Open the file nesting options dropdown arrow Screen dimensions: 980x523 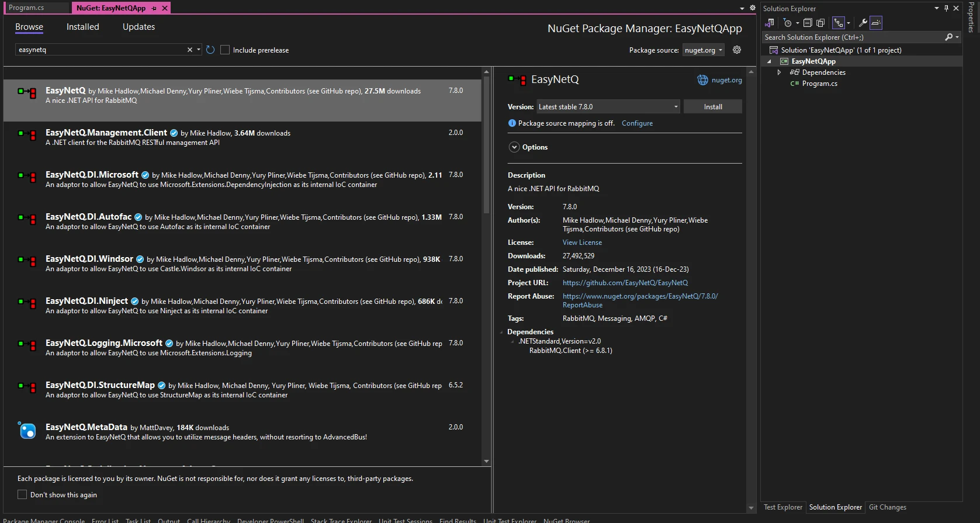coord(849,23)
